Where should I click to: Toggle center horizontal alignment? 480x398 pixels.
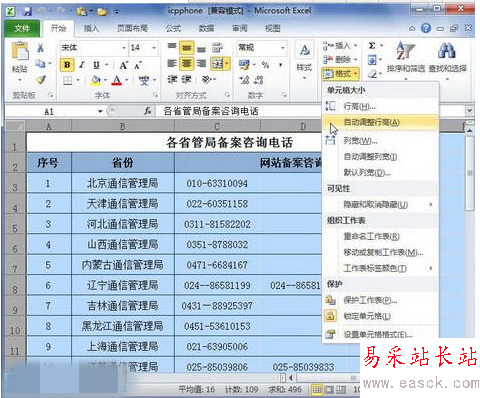(x=186, y=63)
